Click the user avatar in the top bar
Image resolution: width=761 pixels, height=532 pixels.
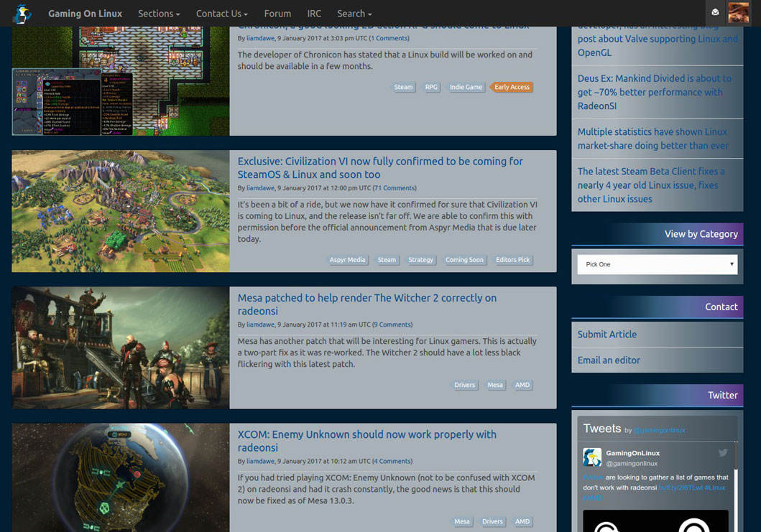739,13
